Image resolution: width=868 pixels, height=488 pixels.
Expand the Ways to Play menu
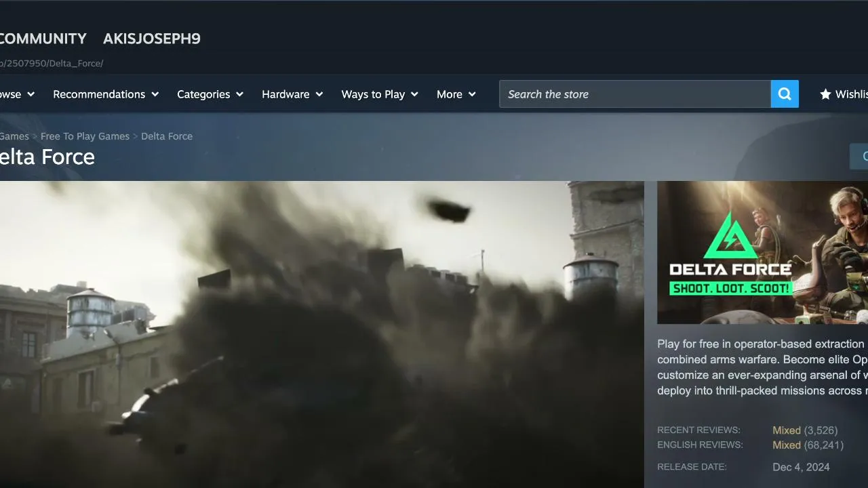click(380, 94)
